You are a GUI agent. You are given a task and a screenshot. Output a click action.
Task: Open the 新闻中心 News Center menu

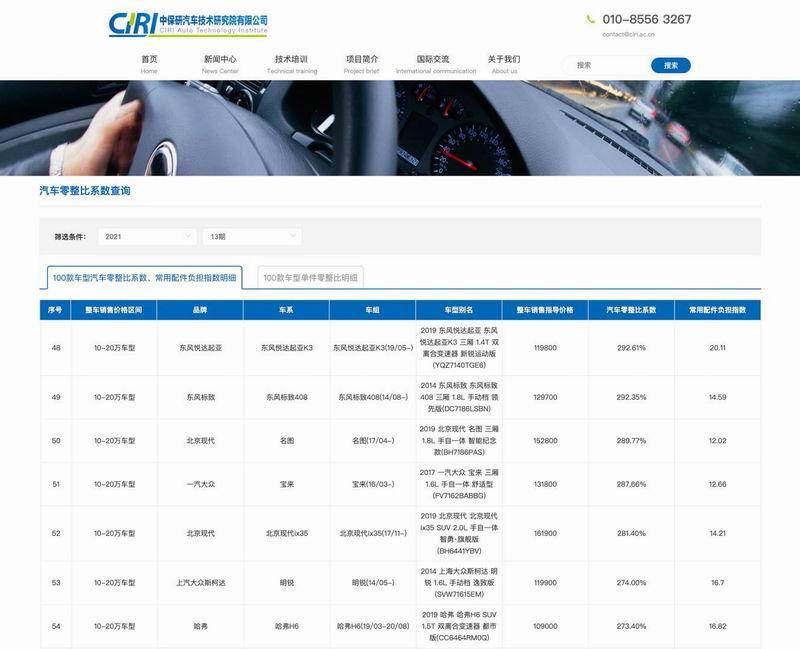pos(220,64)
